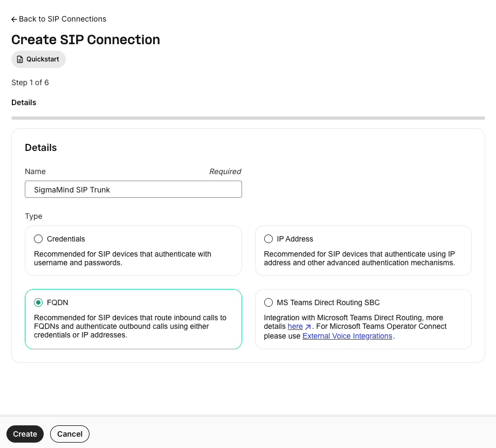Open the here hyperlink
Image resolution: width=496 pixels, height=448 pixels.
point(296,326)
